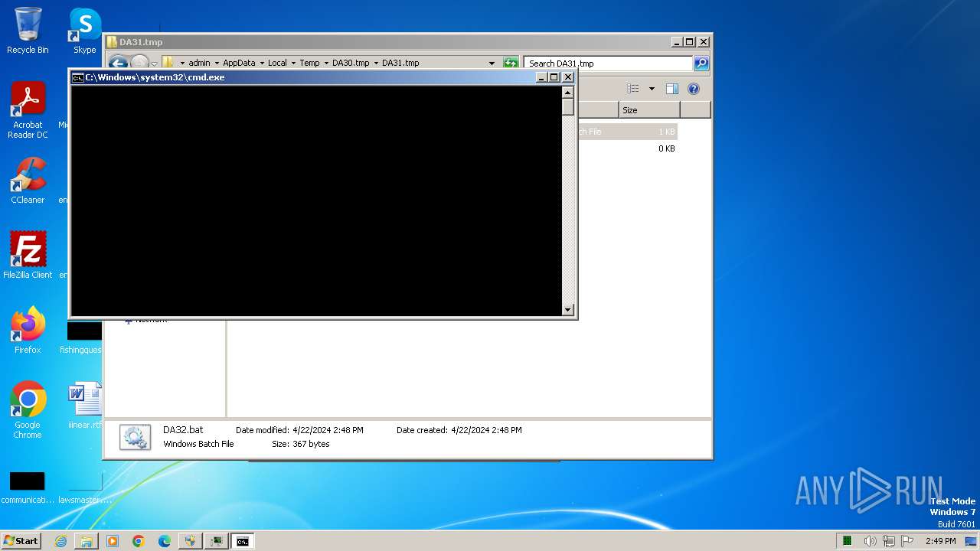
Task: Navigate to Temp in breadcrumb
Action: tap(309, 63)
